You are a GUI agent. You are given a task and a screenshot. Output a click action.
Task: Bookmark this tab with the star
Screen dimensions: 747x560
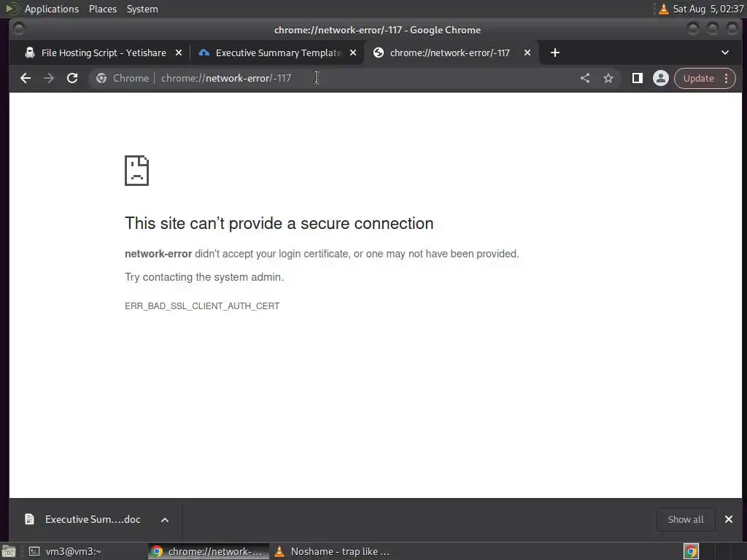[x=608, y=78]
